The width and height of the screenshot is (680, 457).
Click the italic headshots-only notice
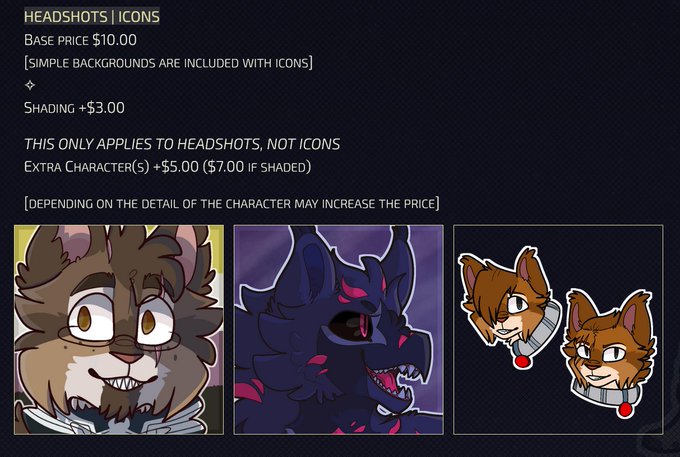(182, 144)
